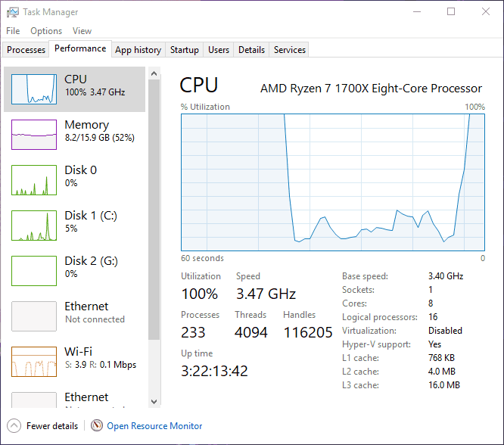This screenshot has width=504, height=445.
Task: Open Resource Monitor link
Action: [154, 426]
